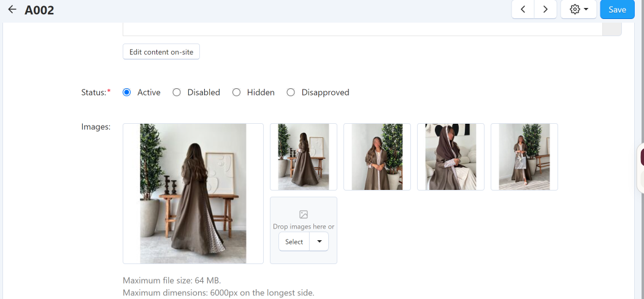
Task: Click the 'Maximum file size: 64 MB.' text
Action: tap(172, 281)
